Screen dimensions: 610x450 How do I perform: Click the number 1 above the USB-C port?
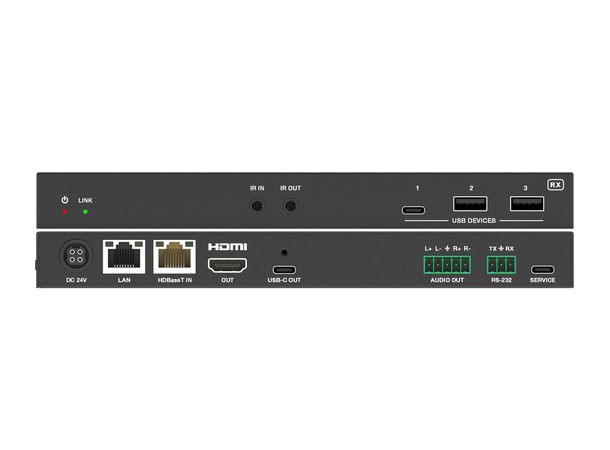tap(417, 188)
